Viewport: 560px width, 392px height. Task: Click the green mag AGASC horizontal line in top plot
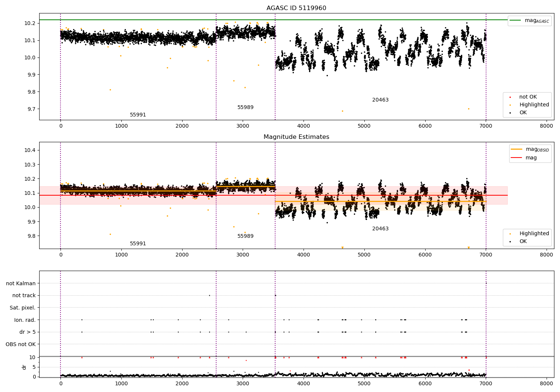click(x=273, y=20)
